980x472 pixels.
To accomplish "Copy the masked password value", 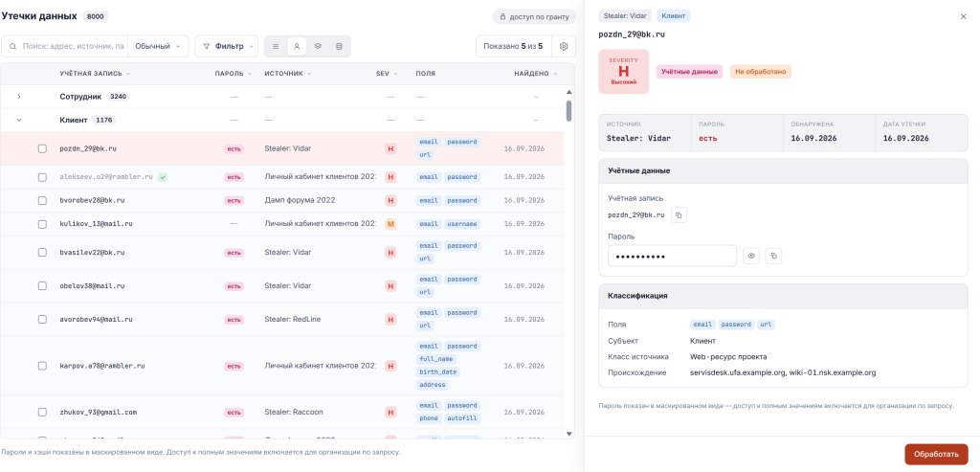I will 773,256.
